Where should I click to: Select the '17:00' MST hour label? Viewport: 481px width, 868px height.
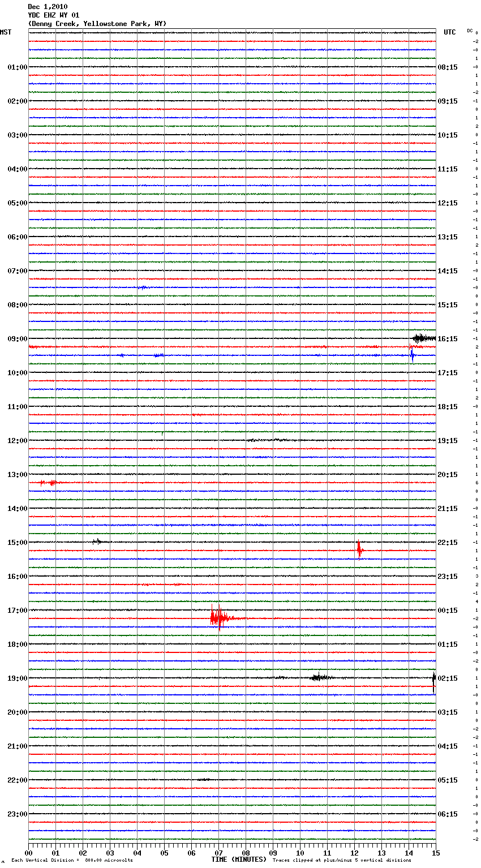click(x=18, y=611)
